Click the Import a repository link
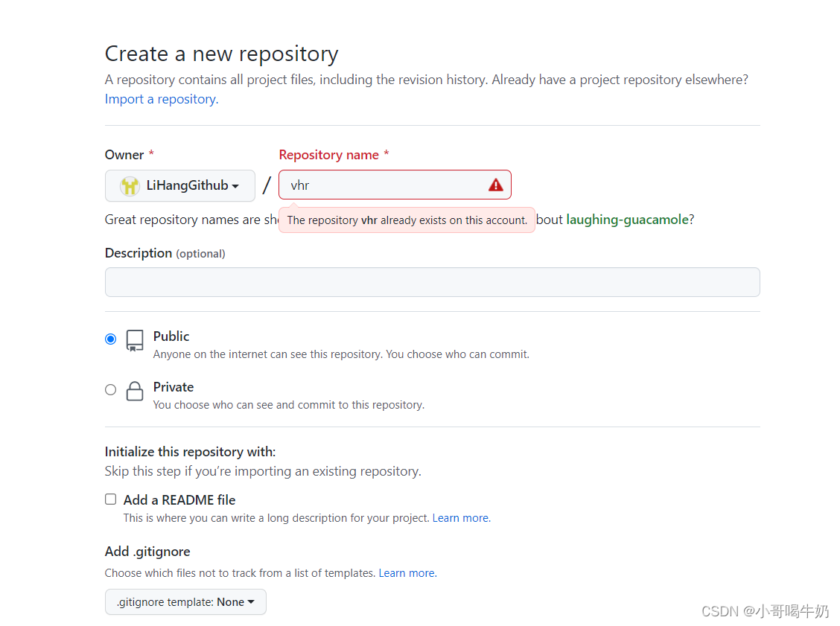840x626 pixels. click(x=162, y=99)
